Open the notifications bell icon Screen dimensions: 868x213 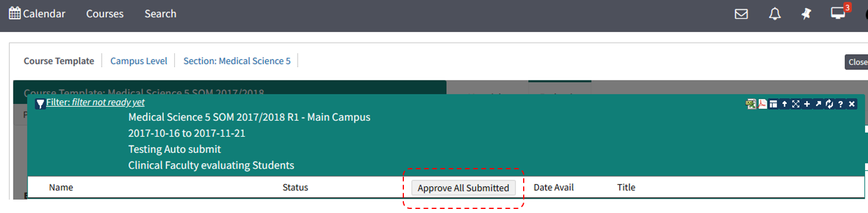[x=774, y=14]
